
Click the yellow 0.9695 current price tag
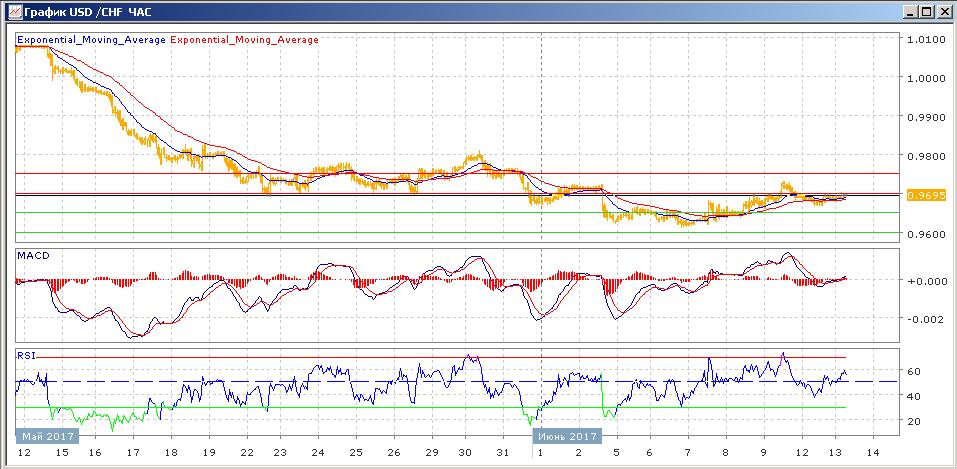[x=919, y=195]
